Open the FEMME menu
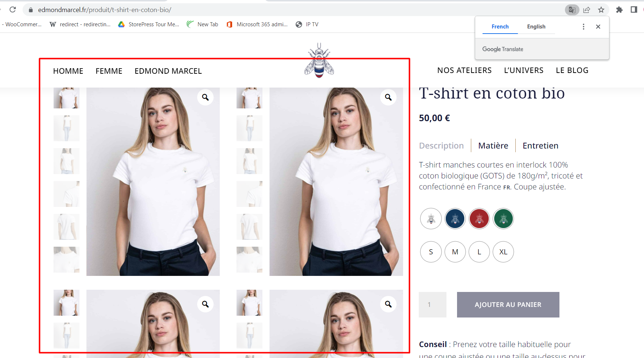 [109, 71]
